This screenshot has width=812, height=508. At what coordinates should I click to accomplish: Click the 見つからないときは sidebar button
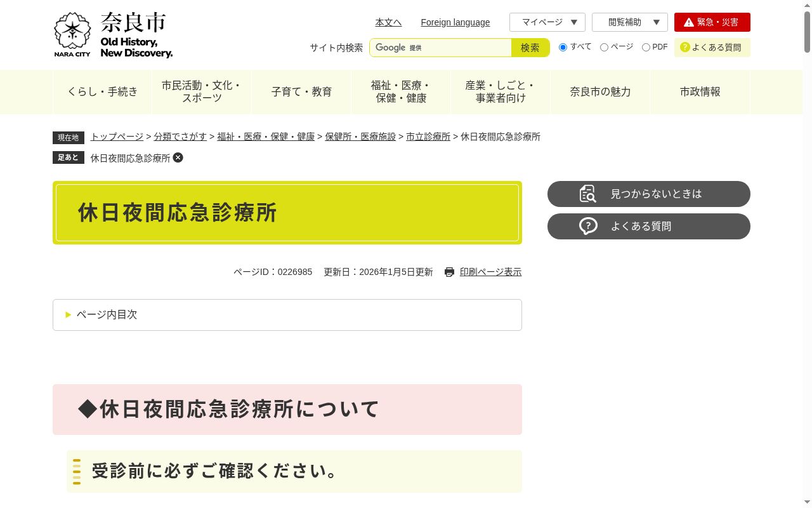[649, 194]
